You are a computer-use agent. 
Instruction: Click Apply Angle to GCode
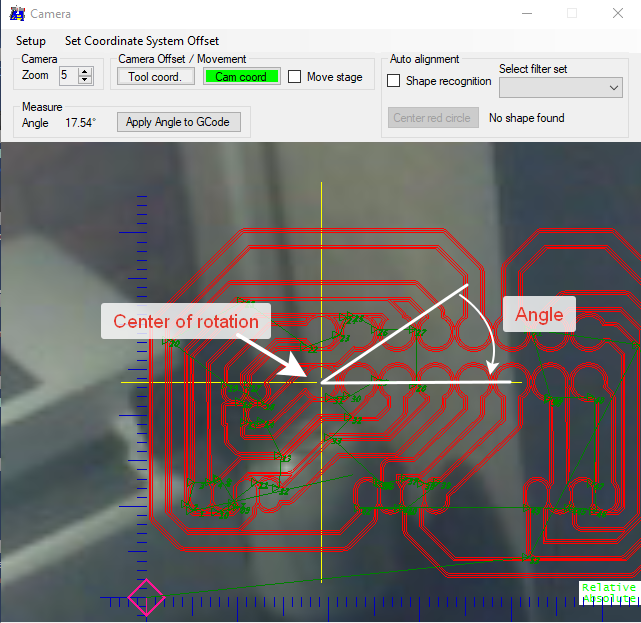tap(178, 122)
